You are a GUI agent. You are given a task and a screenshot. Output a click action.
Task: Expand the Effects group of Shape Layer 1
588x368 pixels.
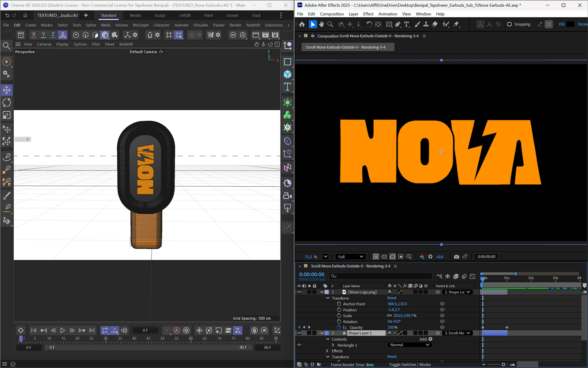pyautogui.click(x=327, y=351)
